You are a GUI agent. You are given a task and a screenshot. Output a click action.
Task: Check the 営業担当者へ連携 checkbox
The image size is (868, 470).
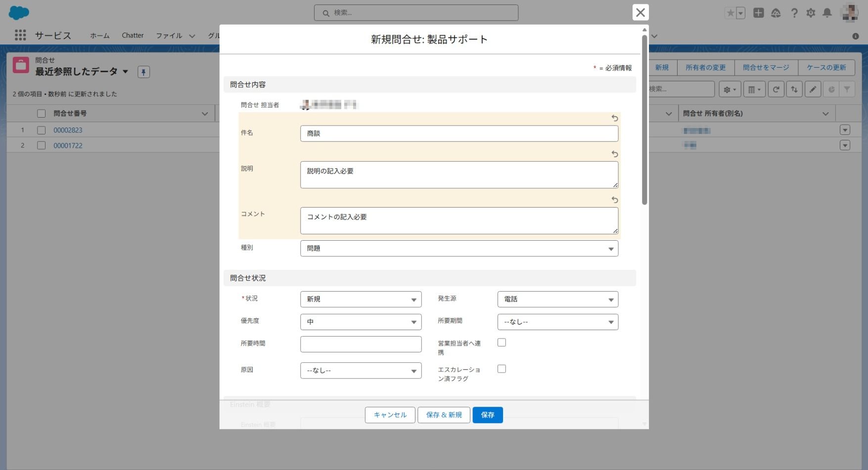502,342
